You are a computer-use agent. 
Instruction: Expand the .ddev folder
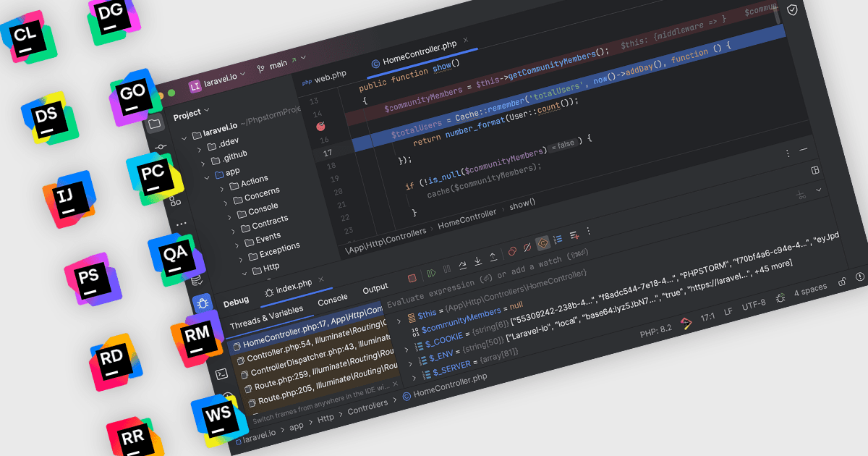(x=200, y=150)
